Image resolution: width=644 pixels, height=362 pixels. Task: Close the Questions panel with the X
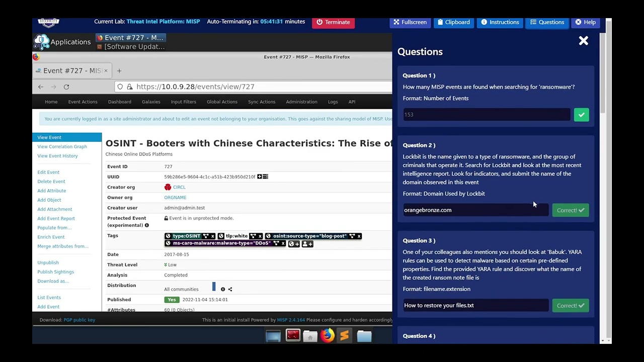pyautogui.click(x=584, y=41)
